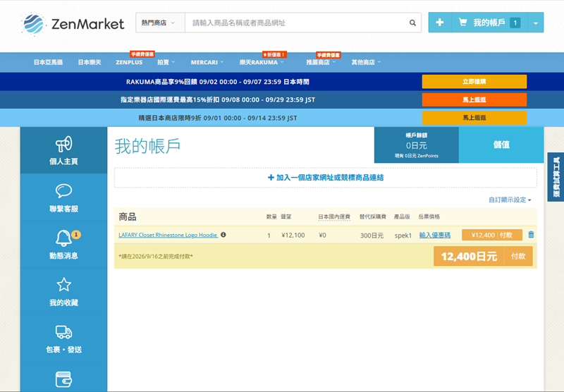Open LAFARY Closet Rhinestone Logo Hoodie link

pos(168,235)
